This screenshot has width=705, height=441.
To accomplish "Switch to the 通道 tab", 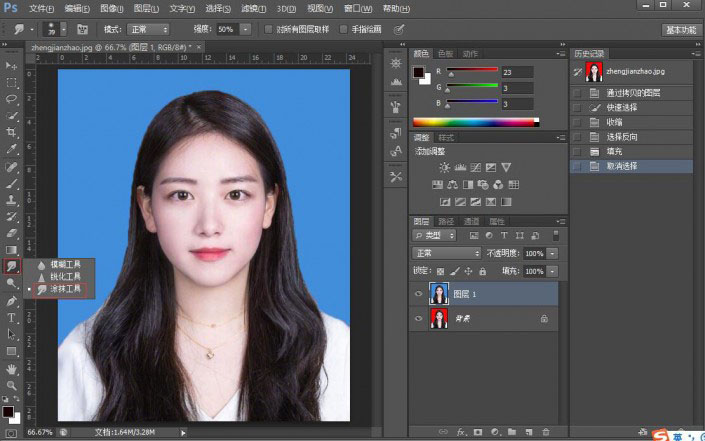I will pos(470,221).
